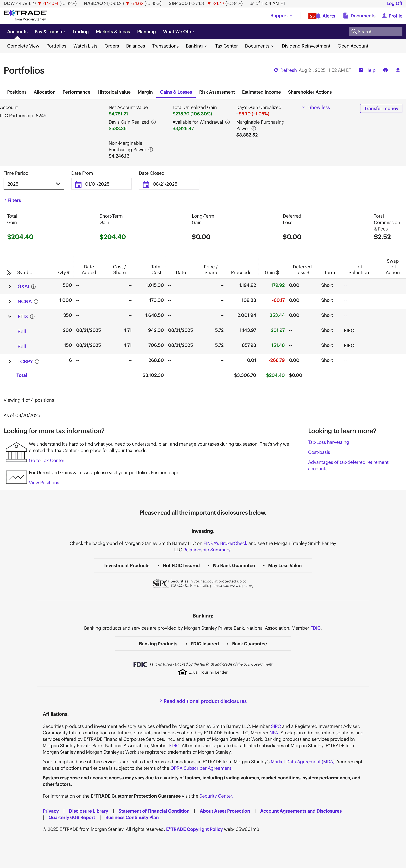Collapse the PTIX row
Image resolution: width=406 pixels, height=868 pixels.
click(x=10, y=316)
